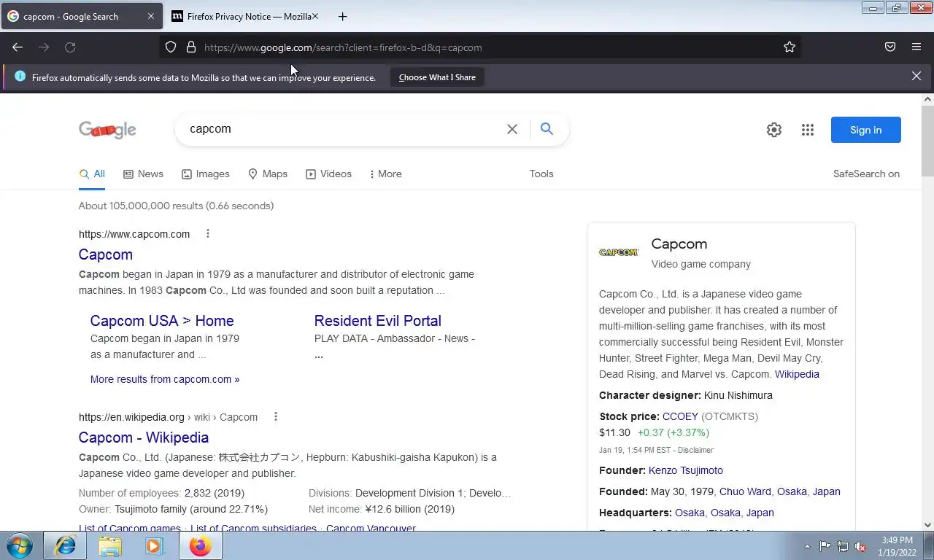This screenshot has height=560, width=934.
Task: Click the Choose What I Share button
Action: point(437,77)
